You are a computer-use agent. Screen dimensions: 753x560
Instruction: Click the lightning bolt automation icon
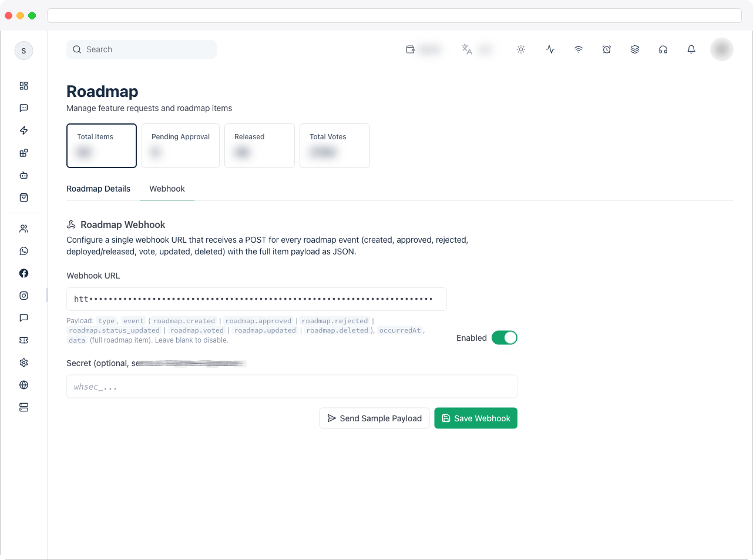click(x=23, y=130)
